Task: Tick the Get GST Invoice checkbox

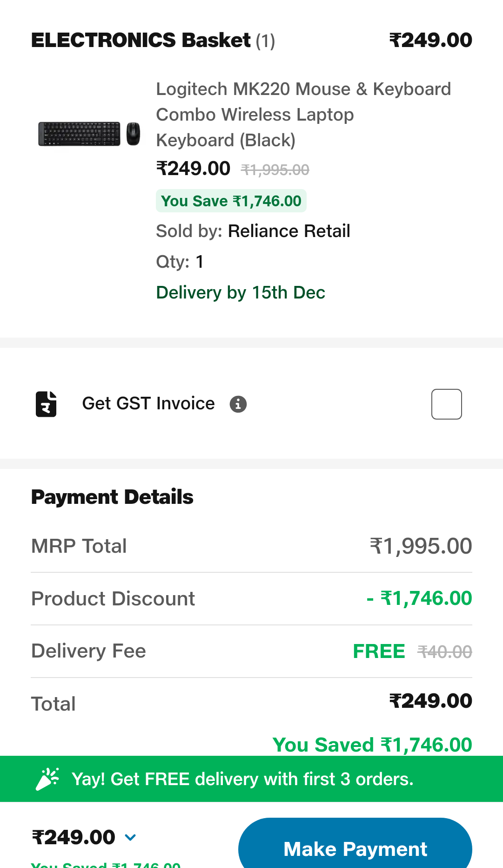Action: pyautogui.click(x=446, y=404)
